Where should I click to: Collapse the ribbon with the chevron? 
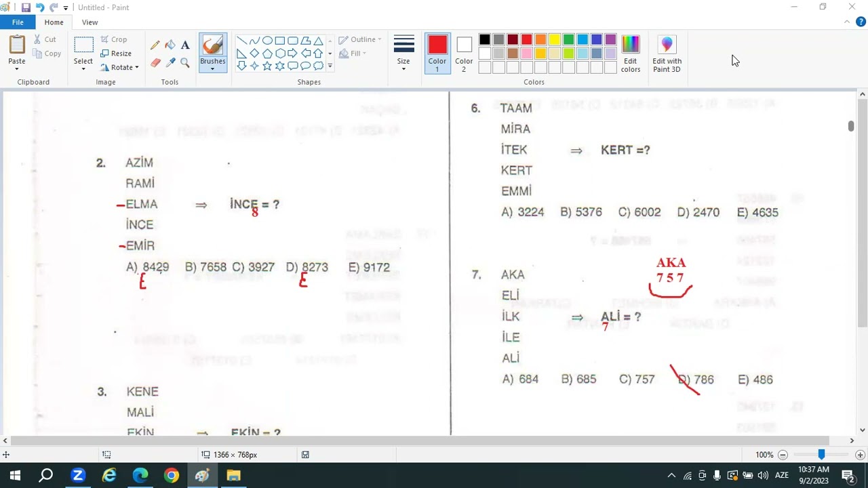(847, 22)
